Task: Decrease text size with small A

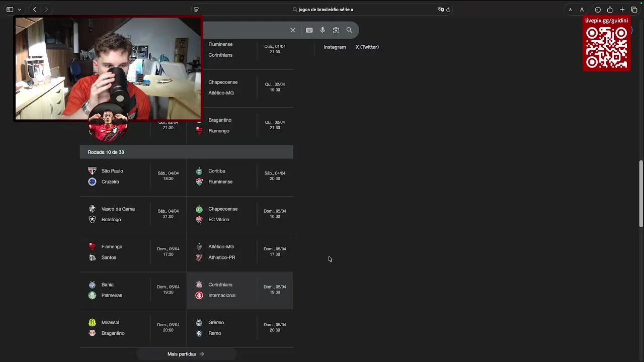Action: point(570,10)
